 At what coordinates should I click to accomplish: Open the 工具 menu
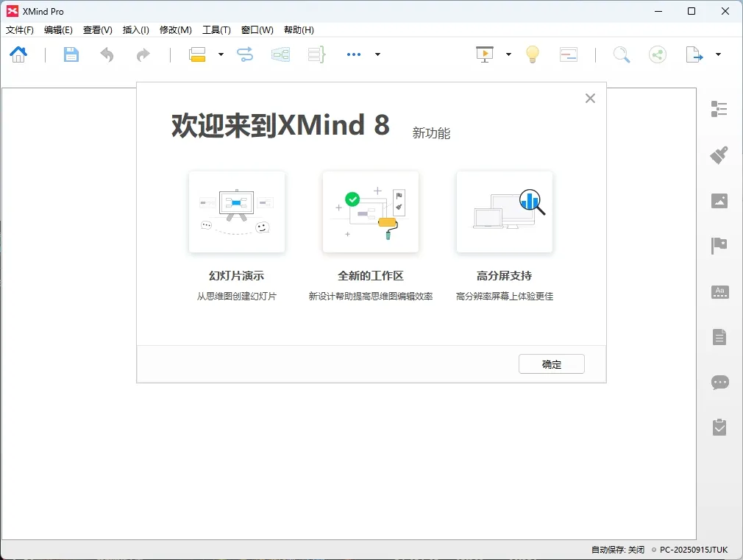pos(216,29)
